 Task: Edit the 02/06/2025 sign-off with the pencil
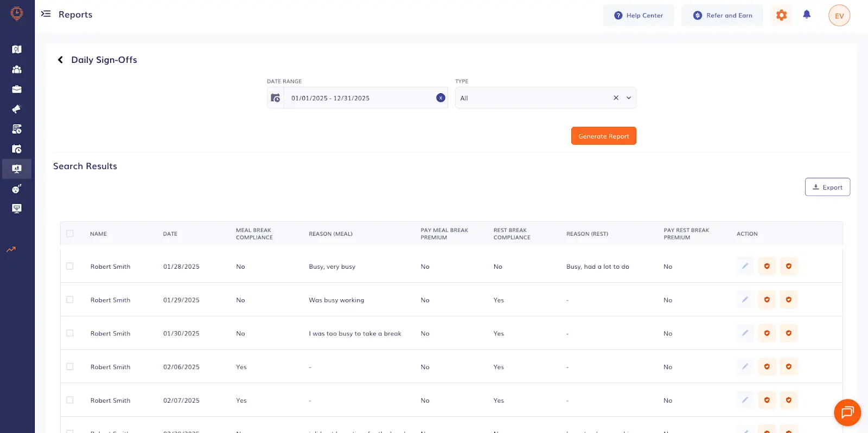click(x=745, y=367)
